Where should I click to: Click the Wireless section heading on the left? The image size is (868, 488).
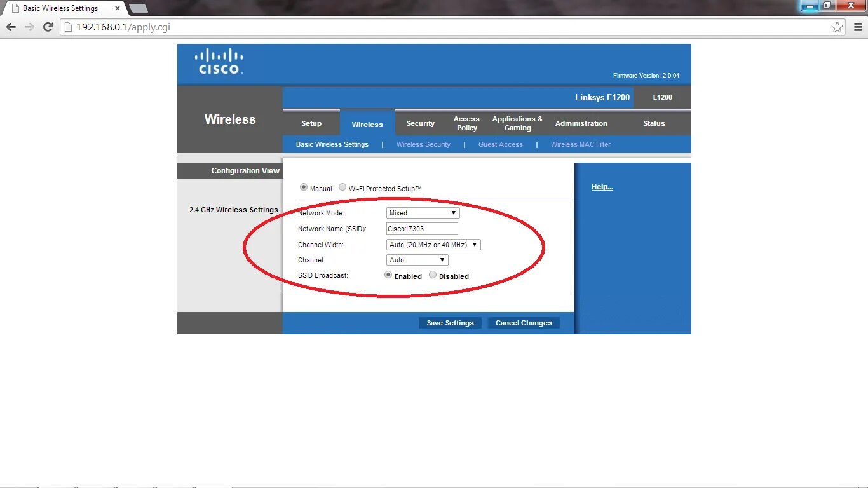(x=230, y=119)
